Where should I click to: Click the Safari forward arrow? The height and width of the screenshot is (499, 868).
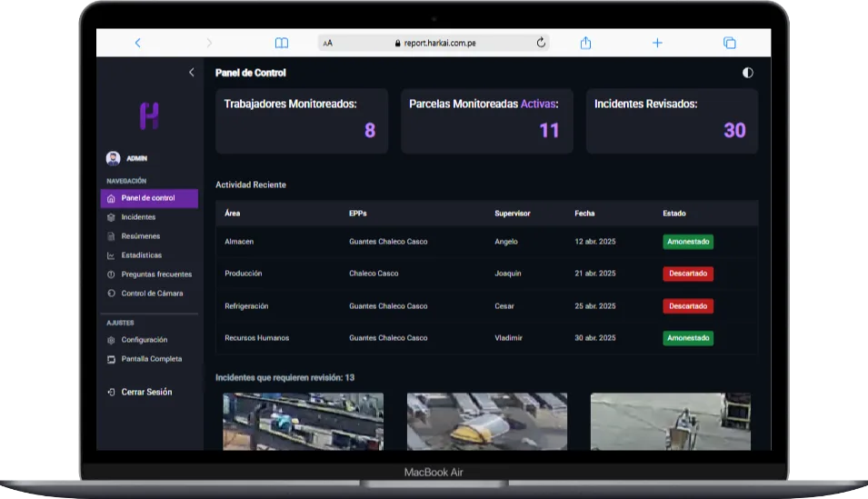coord(209,43)
